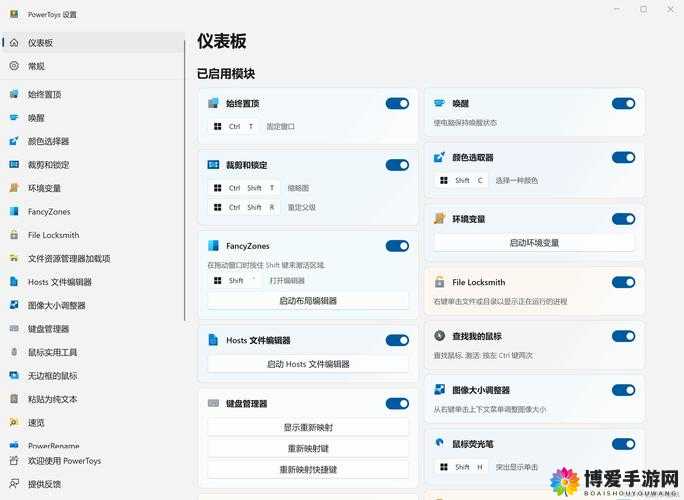Click the 仪表板 page title
This screenshot has width=684, height=500.
[222, 41]
